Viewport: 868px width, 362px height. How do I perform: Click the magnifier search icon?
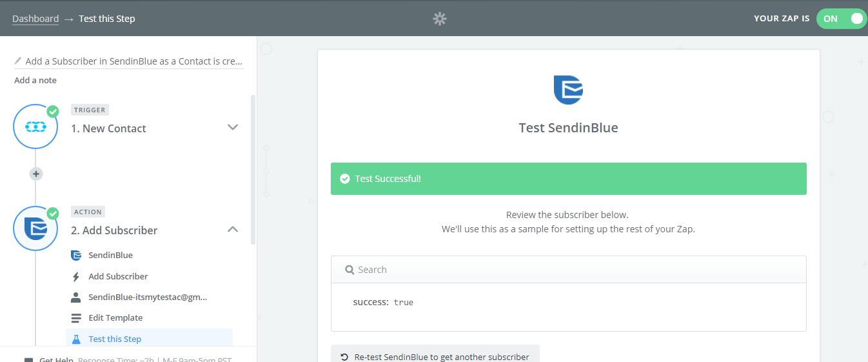click(350, 270)
